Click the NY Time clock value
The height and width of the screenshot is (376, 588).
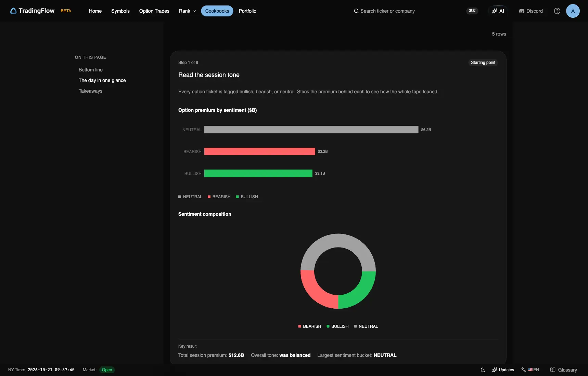click(51, 370)
